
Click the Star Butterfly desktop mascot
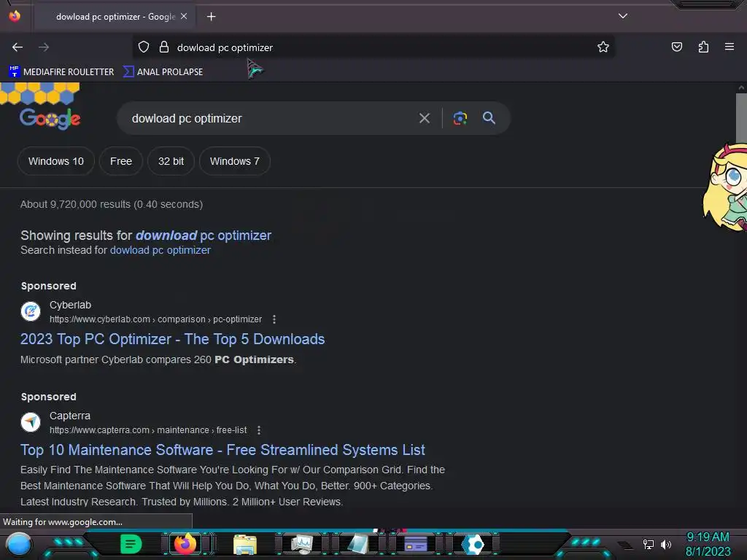pyautogui.click(x=726, y=187)
